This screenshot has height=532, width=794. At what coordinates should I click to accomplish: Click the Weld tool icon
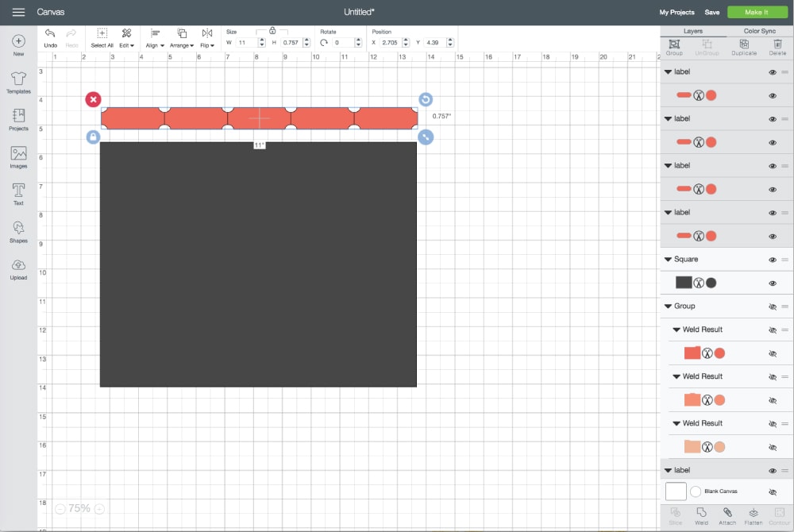[x=701, y=515]
